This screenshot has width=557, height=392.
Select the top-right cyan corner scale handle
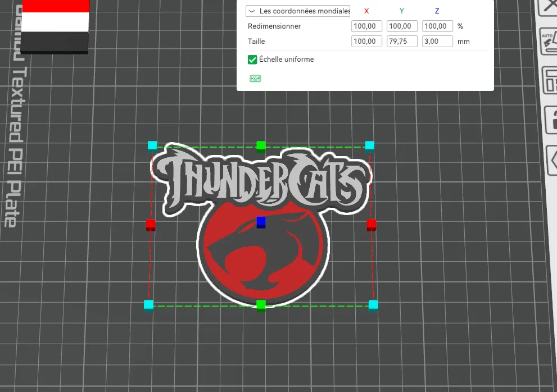click(370, 145)
